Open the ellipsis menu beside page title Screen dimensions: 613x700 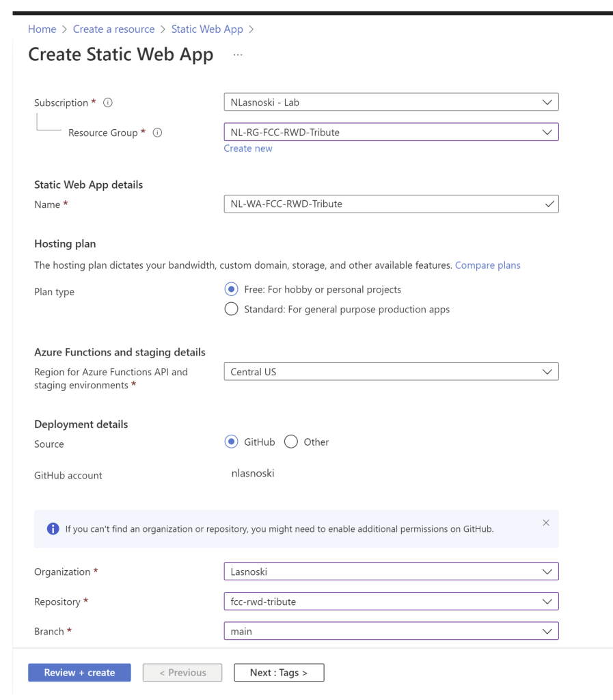(x=238, y=55)
